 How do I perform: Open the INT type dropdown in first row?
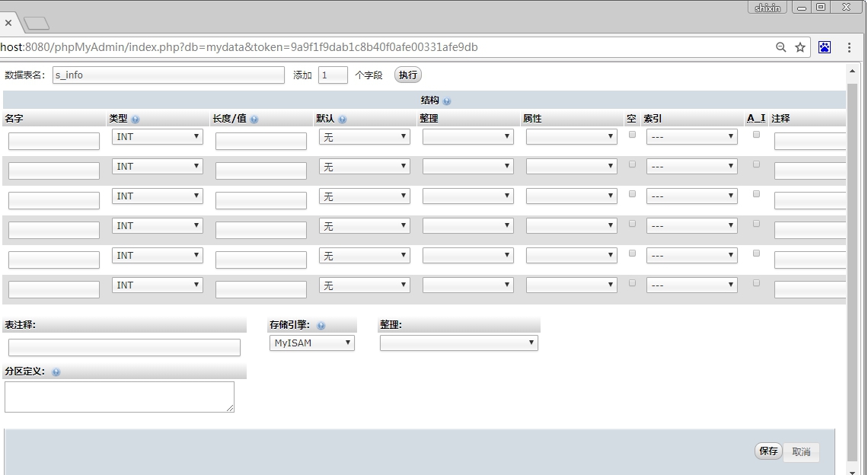pyautogui.click(x=157, y=137)
